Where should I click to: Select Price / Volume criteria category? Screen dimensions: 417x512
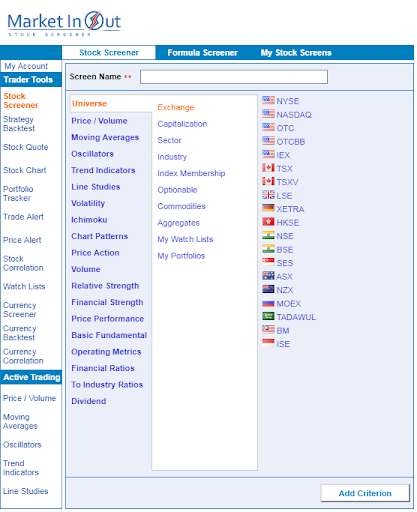coord(99,121)
